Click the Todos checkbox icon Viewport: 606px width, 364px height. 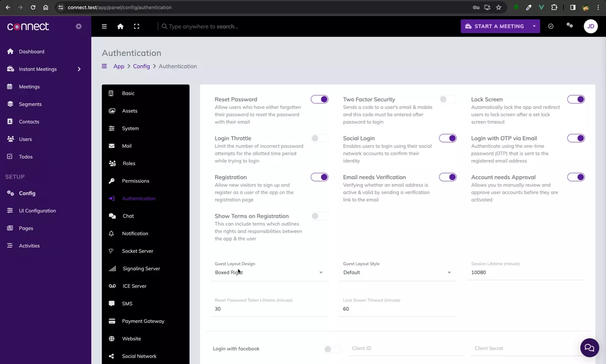tap(10, 157)
